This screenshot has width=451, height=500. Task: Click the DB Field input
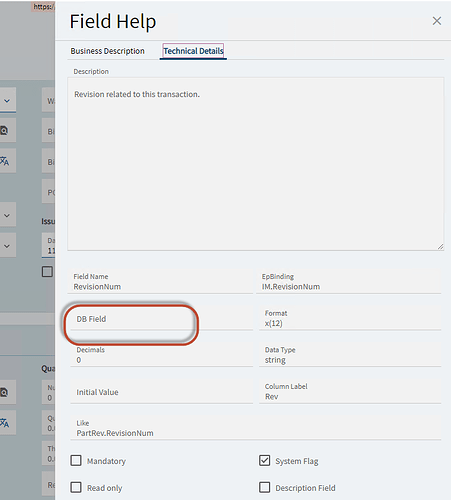(161, 319)
